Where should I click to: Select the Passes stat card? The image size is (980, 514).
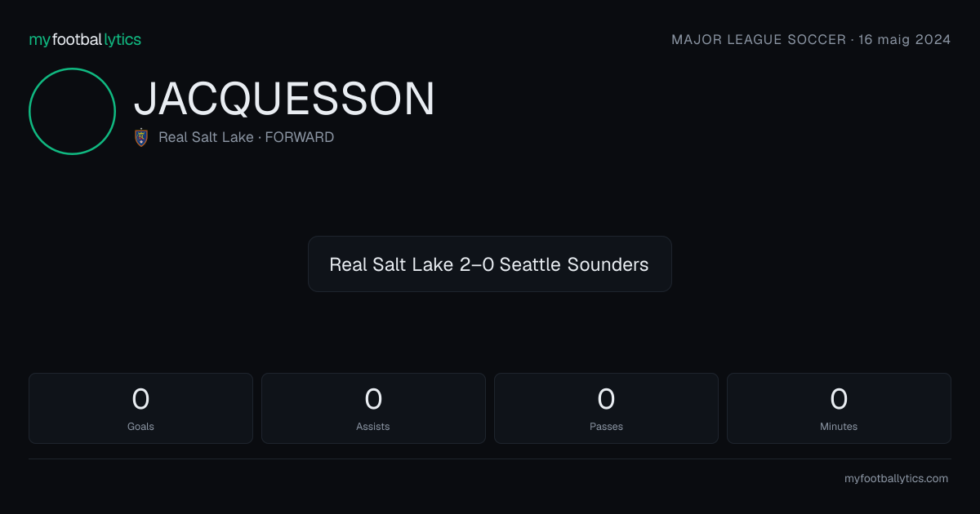click(606, 408)
